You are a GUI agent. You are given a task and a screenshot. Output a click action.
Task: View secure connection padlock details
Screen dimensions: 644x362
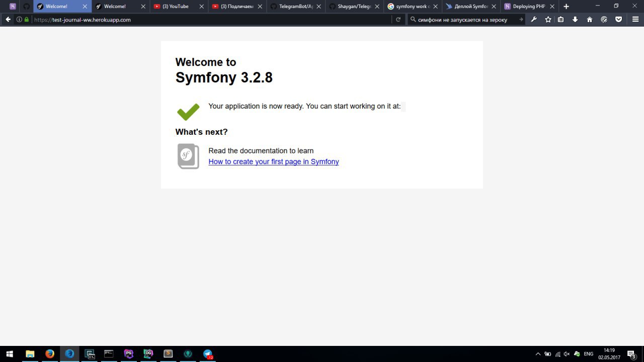coord(27,20)
